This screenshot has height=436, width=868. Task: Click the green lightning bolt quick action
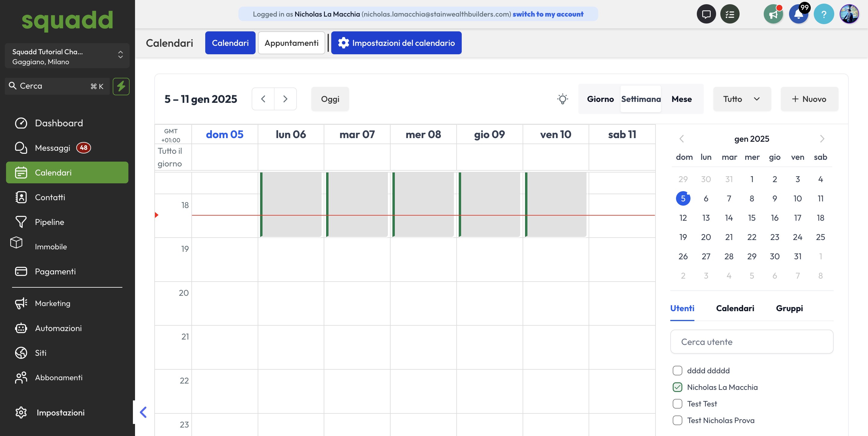tap(121, 86)
